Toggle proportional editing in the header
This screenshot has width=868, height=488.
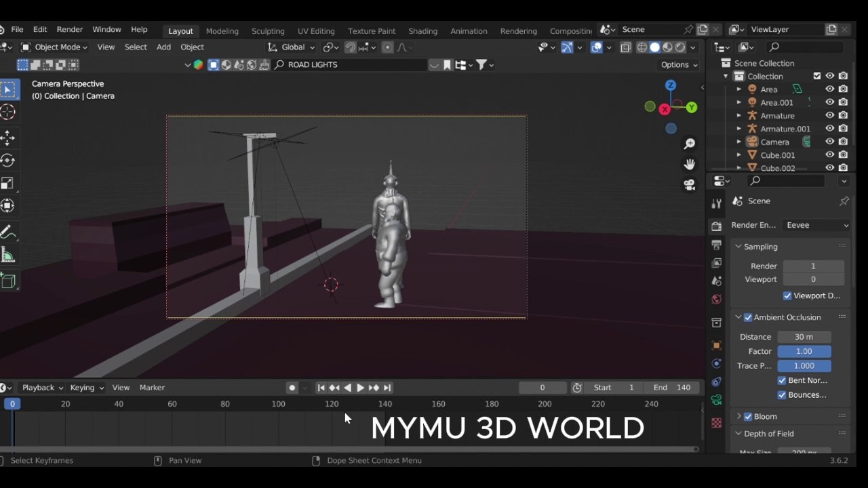[x=387, y=47]
